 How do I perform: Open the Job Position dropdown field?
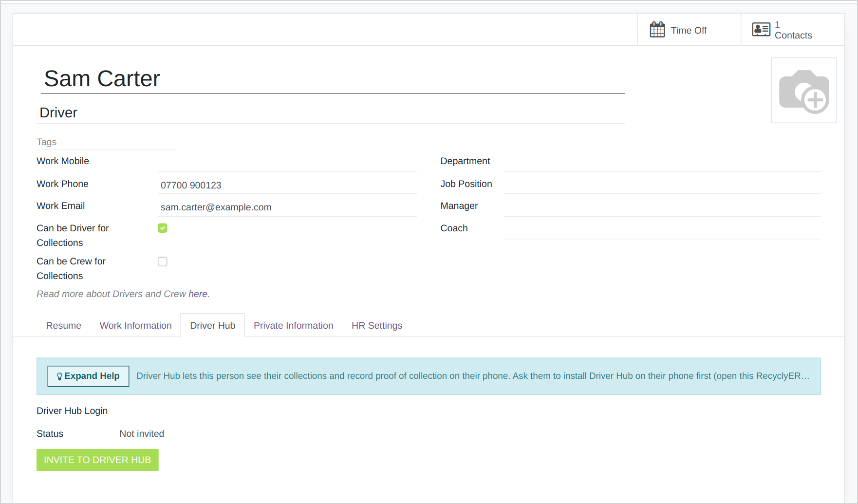click(x=662, y=184)
